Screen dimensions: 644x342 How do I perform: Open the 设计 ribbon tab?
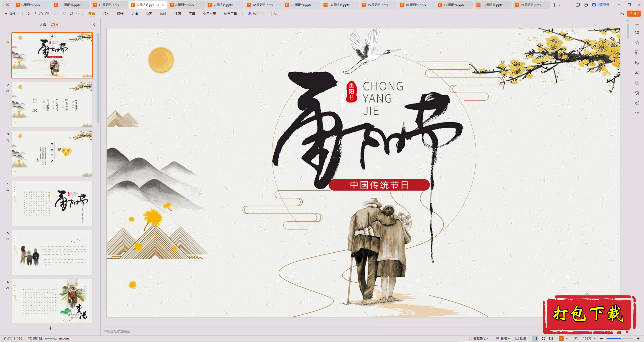click(120, 14)
